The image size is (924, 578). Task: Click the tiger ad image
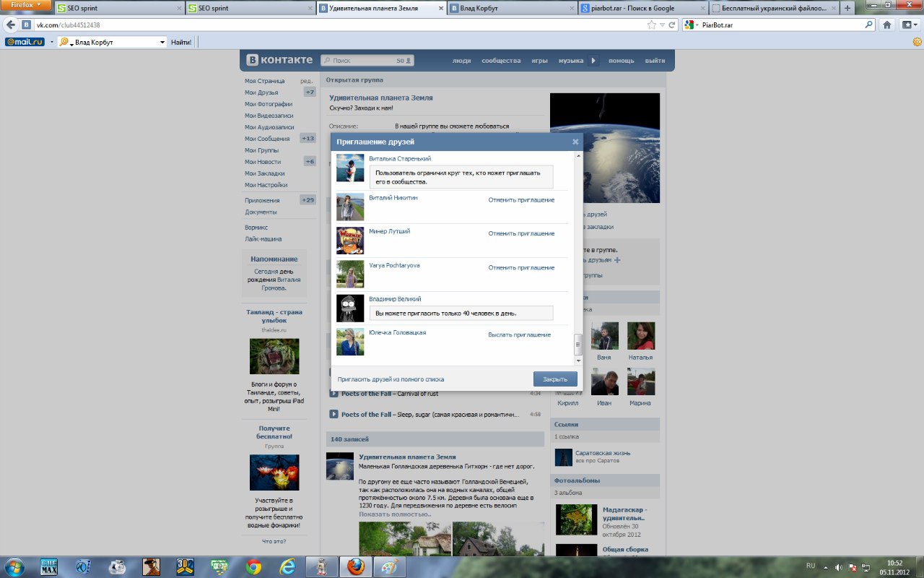[x=274, y=356]
